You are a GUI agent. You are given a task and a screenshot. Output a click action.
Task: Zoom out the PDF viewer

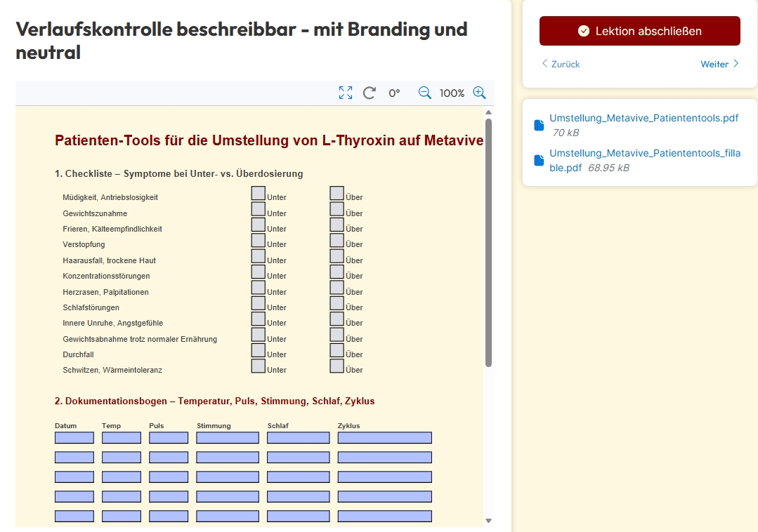425,93
